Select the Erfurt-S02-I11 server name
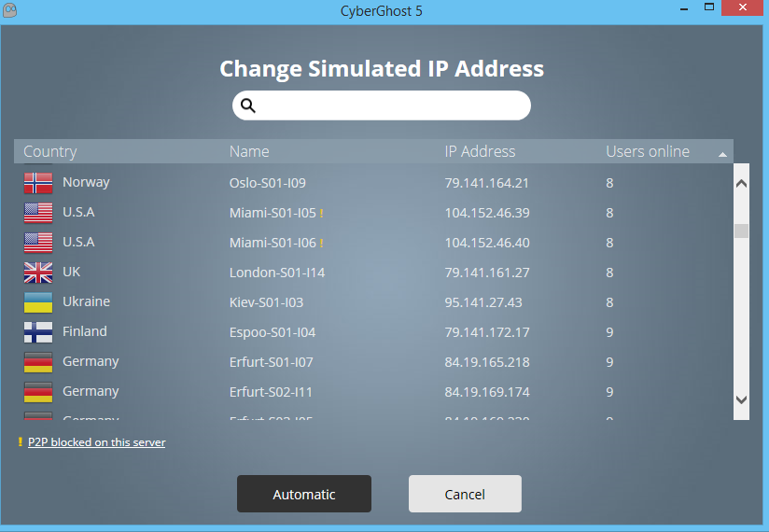Viewport: 769px width, 532px height. (x=271, y=393)
